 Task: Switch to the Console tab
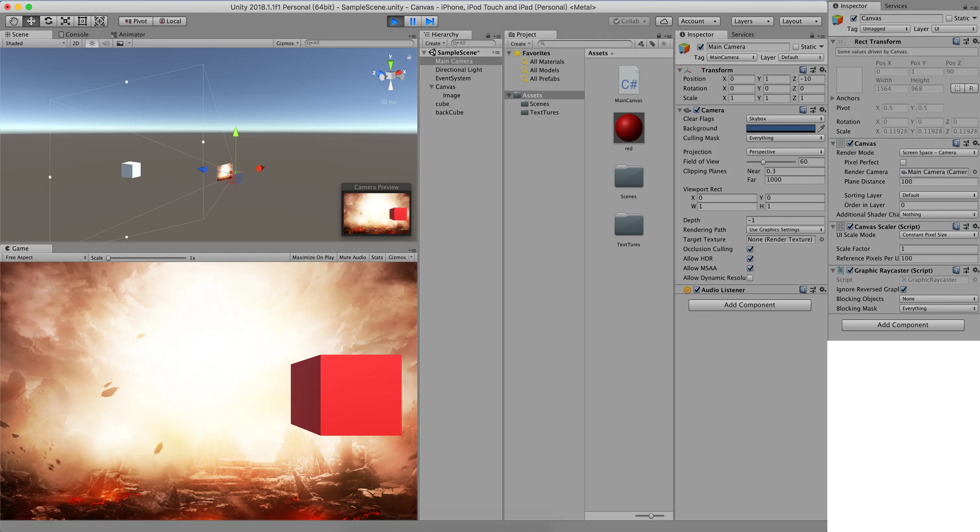click(74, 34)
